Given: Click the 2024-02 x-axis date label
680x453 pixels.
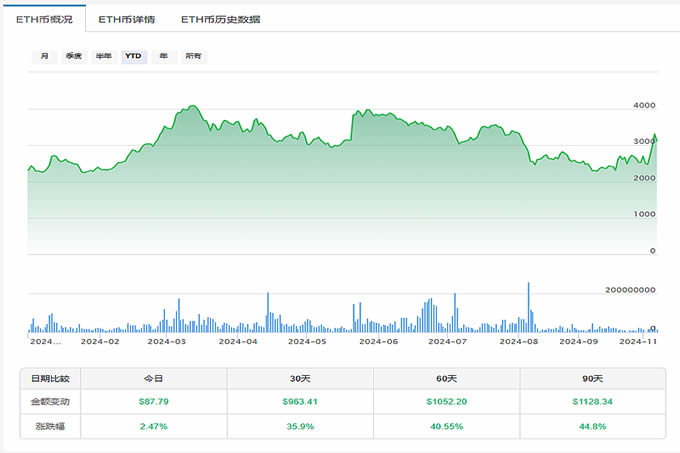Looking at the screenshot, I should pyautogui.click(x=100, y=342).
